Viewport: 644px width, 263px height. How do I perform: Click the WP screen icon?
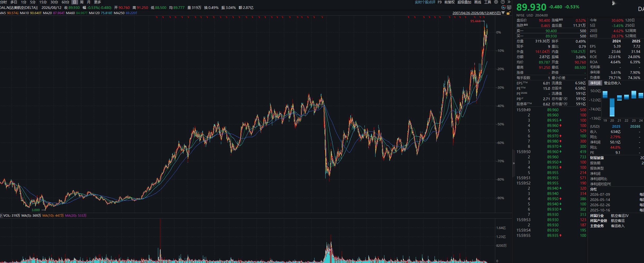pyautogui.click(x=509, y=8)
